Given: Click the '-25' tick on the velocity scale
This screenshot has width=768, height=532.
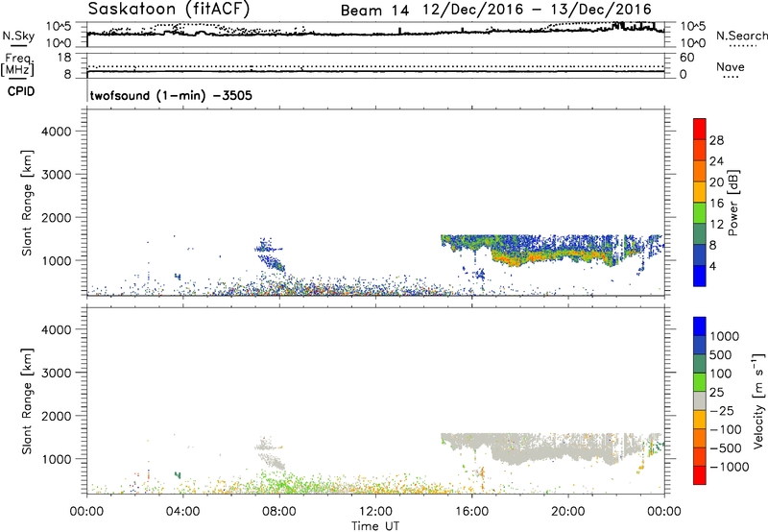Looking at the screenshot, I should pyautogui.click(x=721, y=410).
